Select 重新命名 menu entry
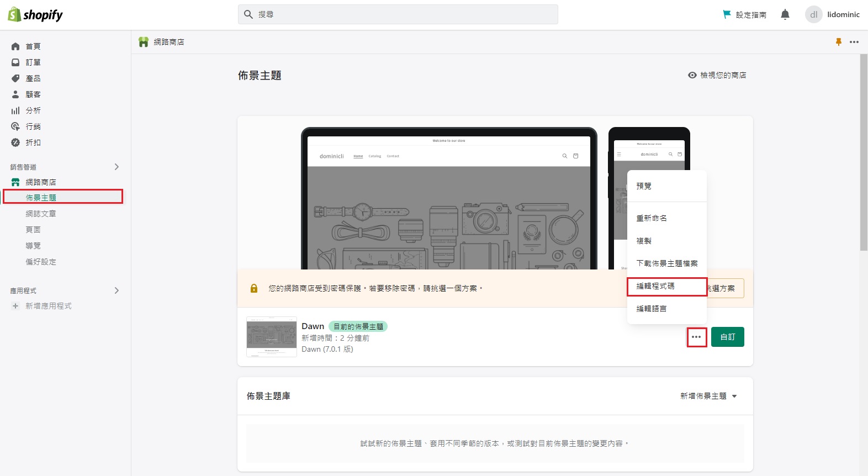Viewport: 868px width, 476px height. tap(652, 218)
